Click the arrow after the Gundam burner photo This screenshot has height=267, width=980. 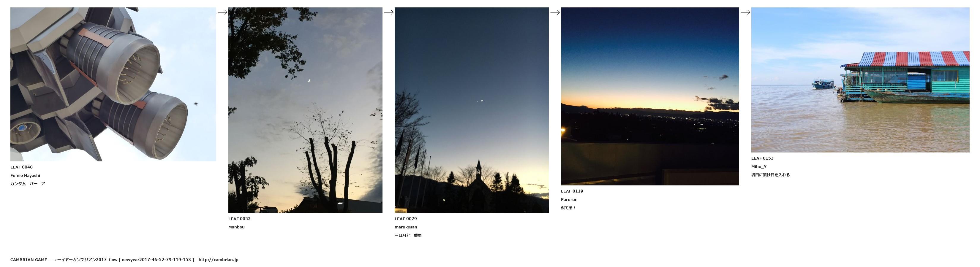222,12
